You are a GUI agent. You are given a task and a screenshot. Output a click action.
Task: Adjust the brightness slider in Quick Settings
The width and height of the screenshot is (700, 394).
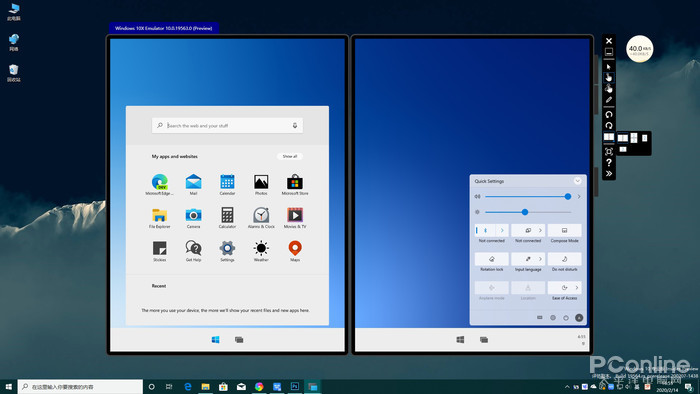(528, 212)
